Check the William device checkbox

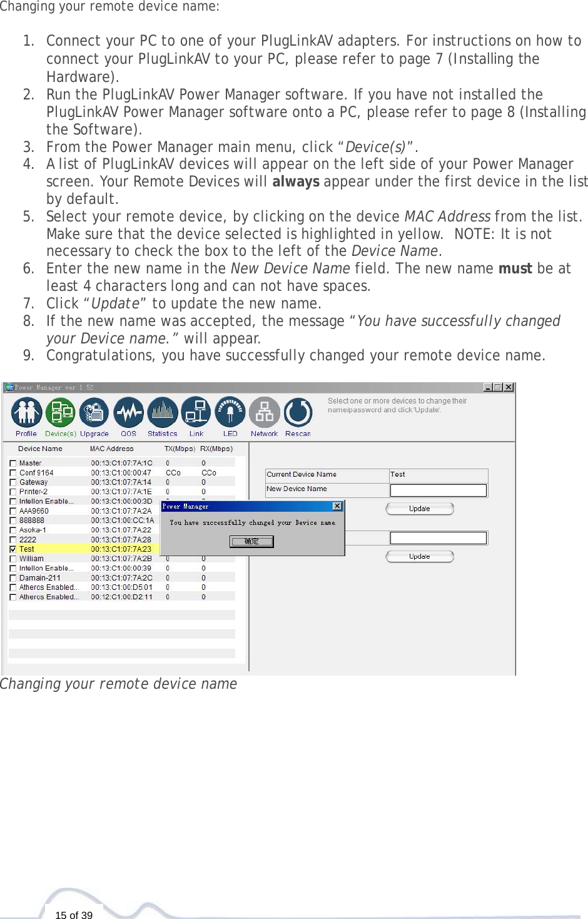[x=13, y=559]
